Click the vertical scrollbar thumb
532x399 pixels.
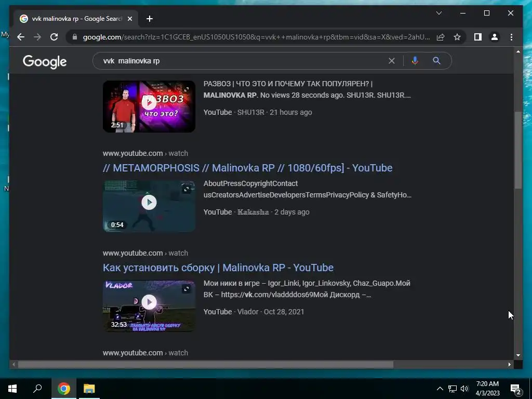click(x=518, y=150)
